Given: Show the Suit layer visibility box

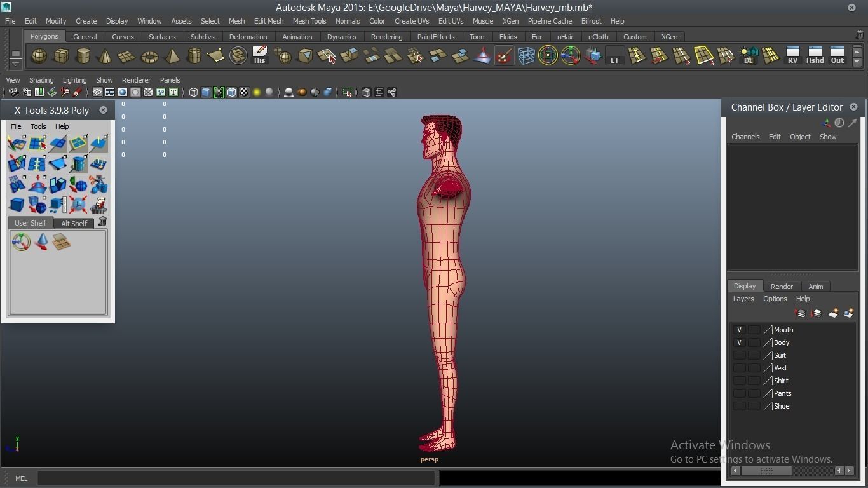Looking at the screenshot, I should tap(739, 355).
